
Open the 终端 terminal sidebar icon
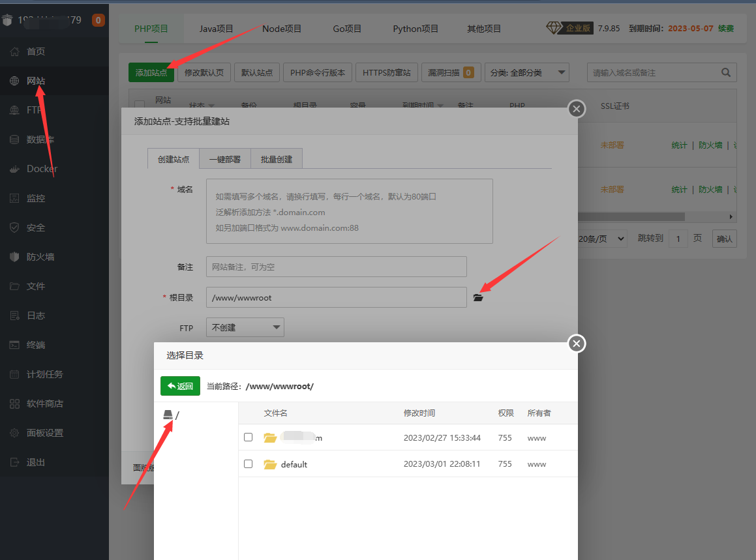pyautogui.click(x=14, y=345)
